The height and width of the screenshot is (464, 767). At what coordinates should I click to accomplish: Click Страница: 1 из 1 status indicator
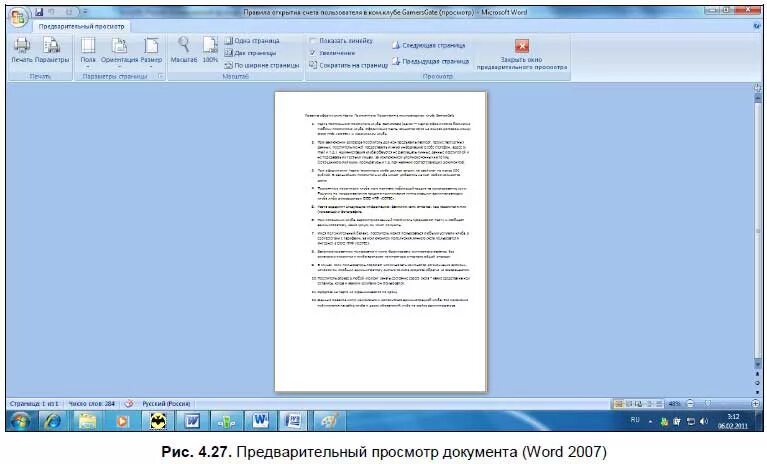pyautogui.click(x=34, y=404)
